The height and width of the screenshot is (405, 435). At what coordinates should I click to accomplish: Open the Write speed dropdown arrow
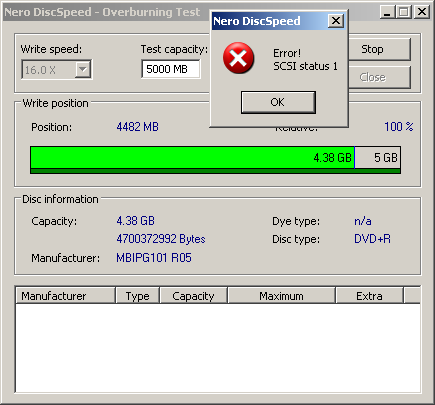pos(83,70)
